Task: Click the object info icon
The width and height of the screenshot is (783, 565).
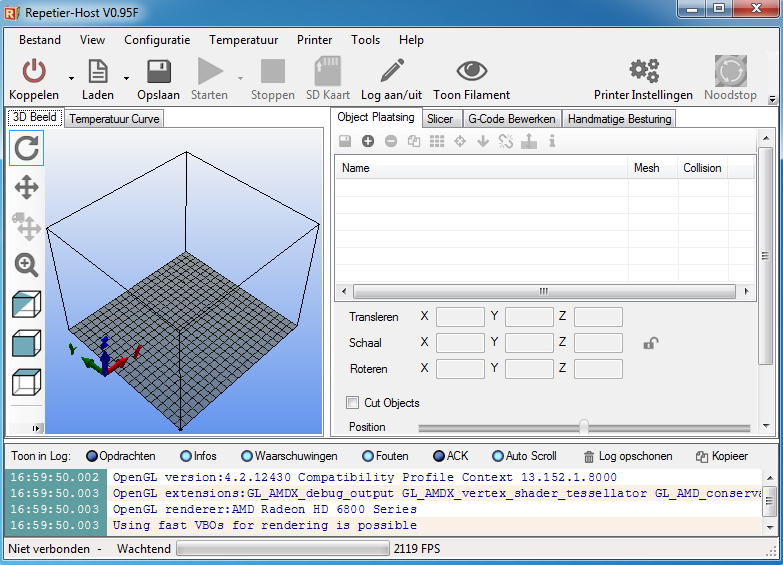Action: coord(552,141)
